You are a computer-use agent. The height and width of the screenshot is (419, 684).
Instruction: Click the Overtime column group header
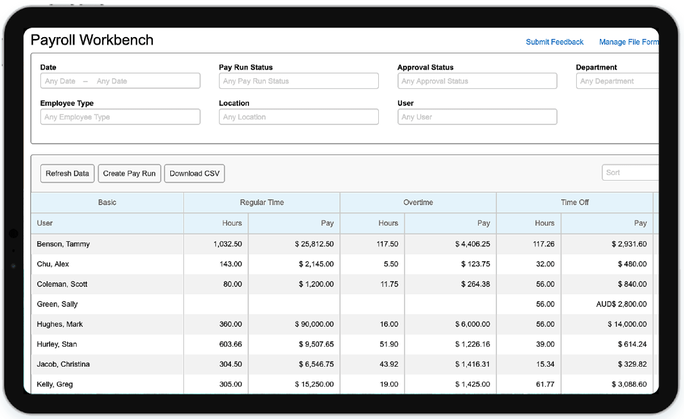tap(418, 202)
